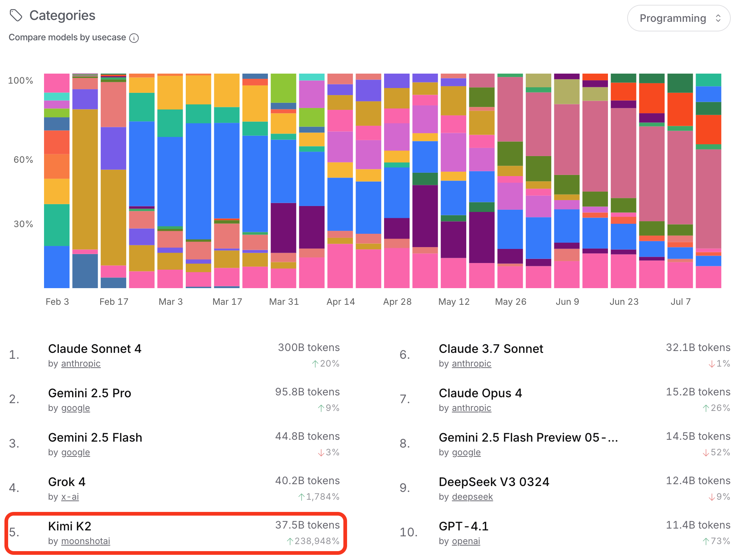
Task: Click the x-ai provider link
Action: (x=70, y=497)
